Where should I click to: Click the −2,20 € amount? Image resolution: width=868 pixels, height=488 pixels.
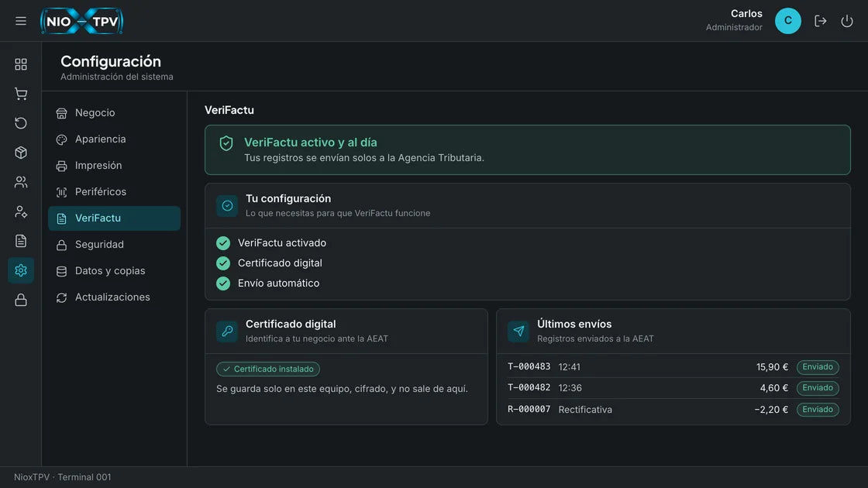tap(771, 410)
